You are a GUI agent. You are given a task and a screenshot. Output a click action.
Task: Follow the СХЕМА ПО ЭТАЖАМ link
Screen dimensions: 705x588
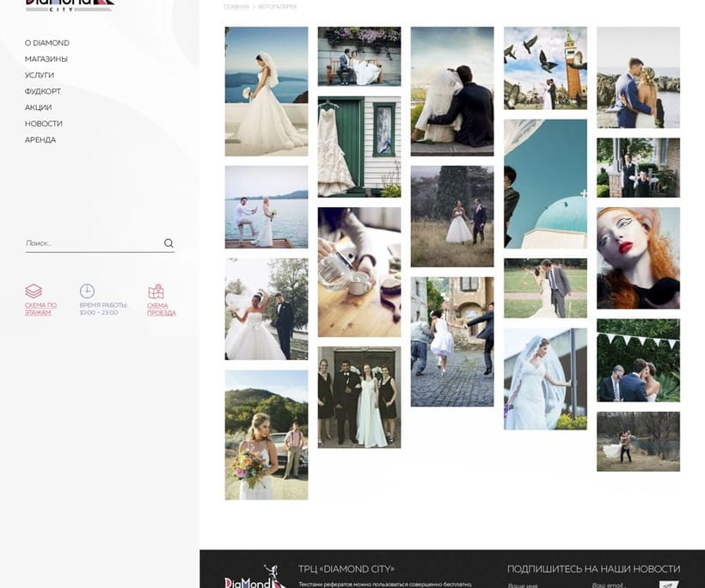click(41, 309)
